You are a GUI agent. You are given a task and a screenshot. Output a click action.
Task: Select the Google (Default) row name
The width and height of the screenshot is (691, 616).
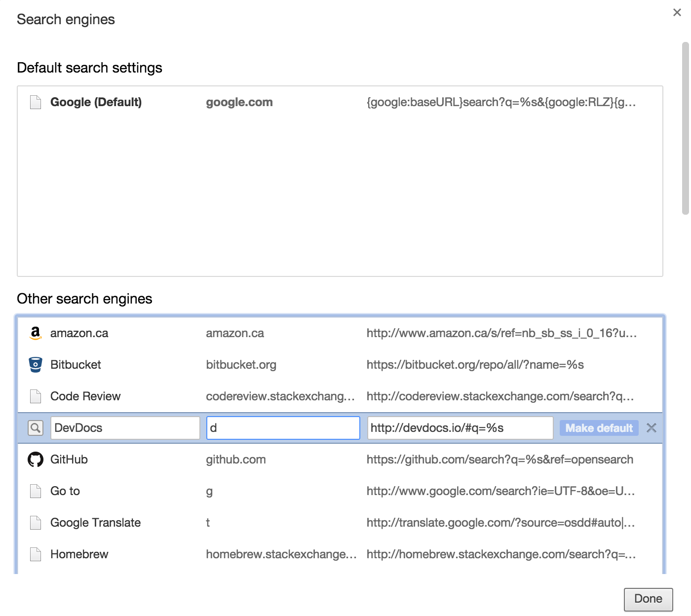(96, 102)
